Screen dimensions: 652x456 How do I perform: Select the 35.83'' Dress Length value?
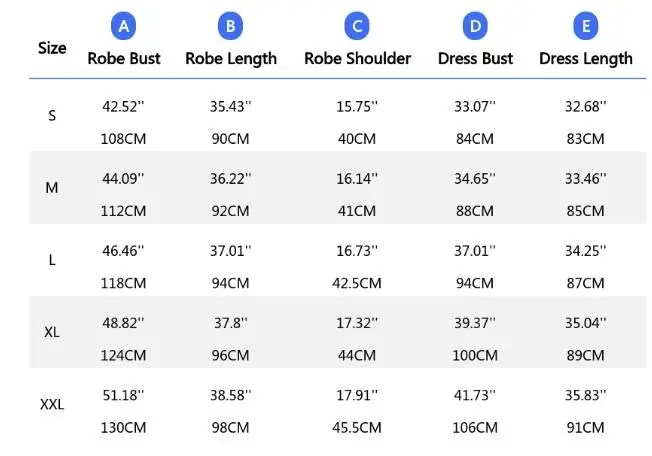point(585,395)
